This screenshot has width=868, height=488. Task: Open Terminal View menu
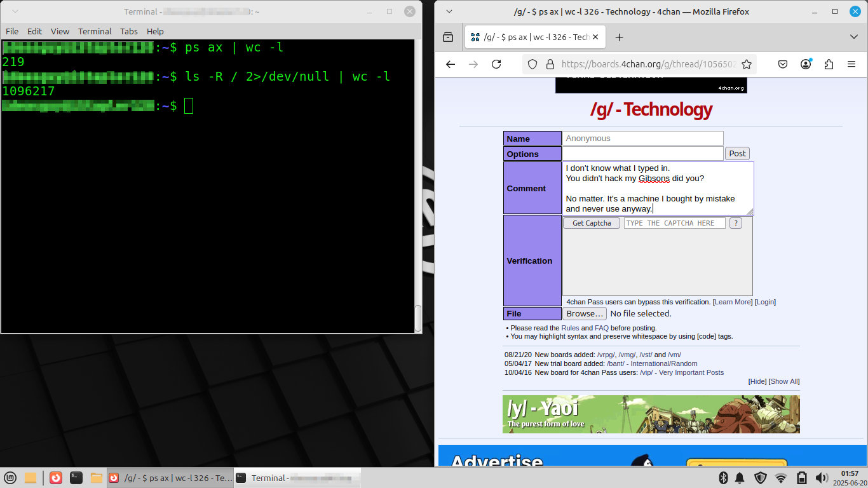click(60, 31)
